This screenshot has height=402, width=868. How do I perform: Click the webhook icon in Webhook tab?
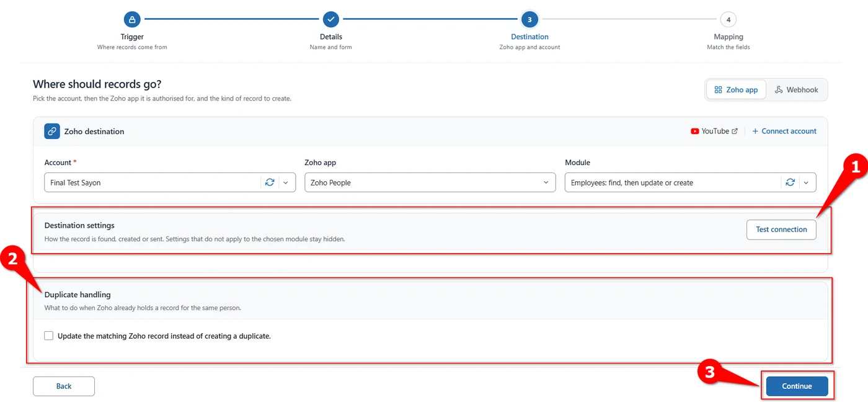[x=779, y=90]
